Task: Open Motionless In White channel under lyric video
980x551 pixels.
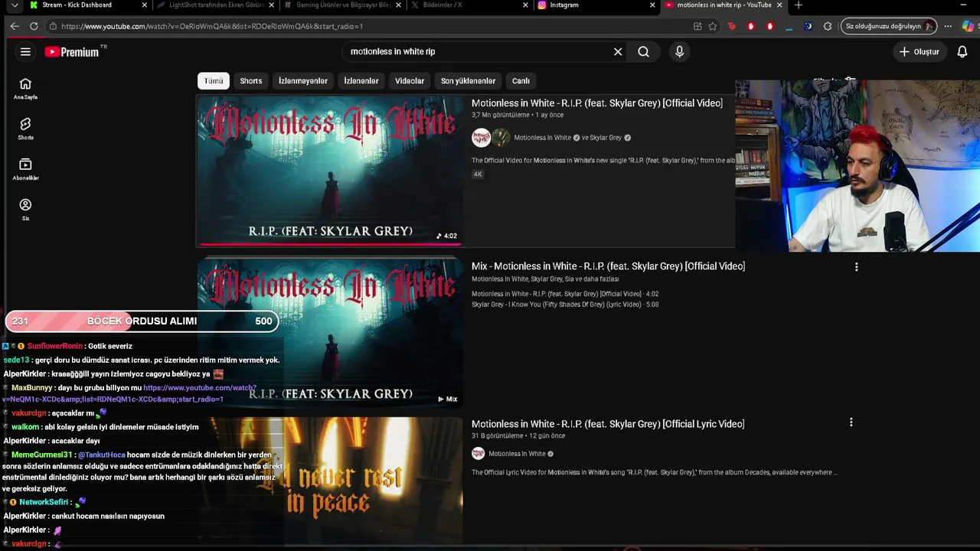Action: (517, 454)
